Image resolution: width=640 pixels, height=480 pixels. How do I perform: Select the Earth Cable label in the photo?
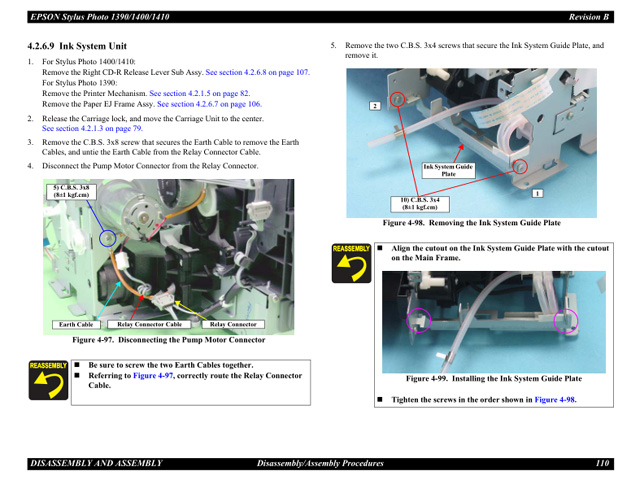pos(77,325)
